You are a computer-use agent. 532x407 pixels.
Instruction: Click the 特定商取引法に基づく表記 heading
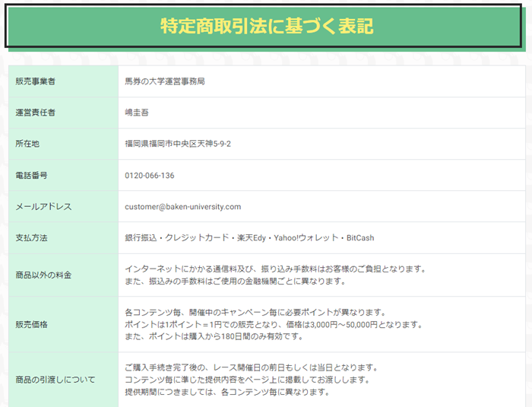[267, 26]
